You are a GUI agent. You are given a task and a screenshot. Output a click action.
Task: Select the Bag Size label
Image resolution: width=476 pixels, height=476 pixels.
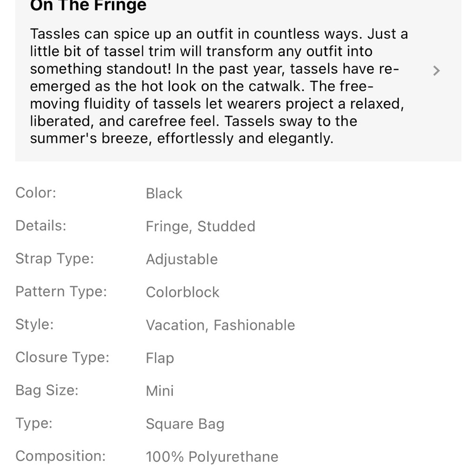point(47,390)
